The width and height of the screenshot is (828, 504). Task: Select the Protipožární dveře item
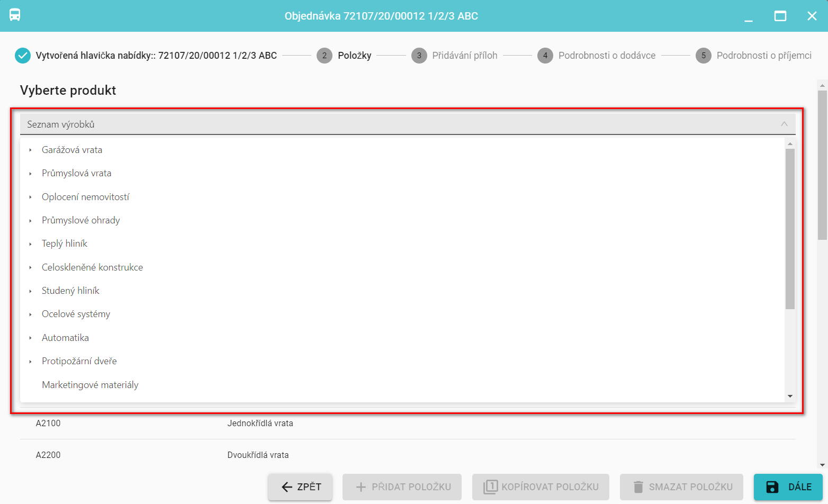(x=79, y=361)
